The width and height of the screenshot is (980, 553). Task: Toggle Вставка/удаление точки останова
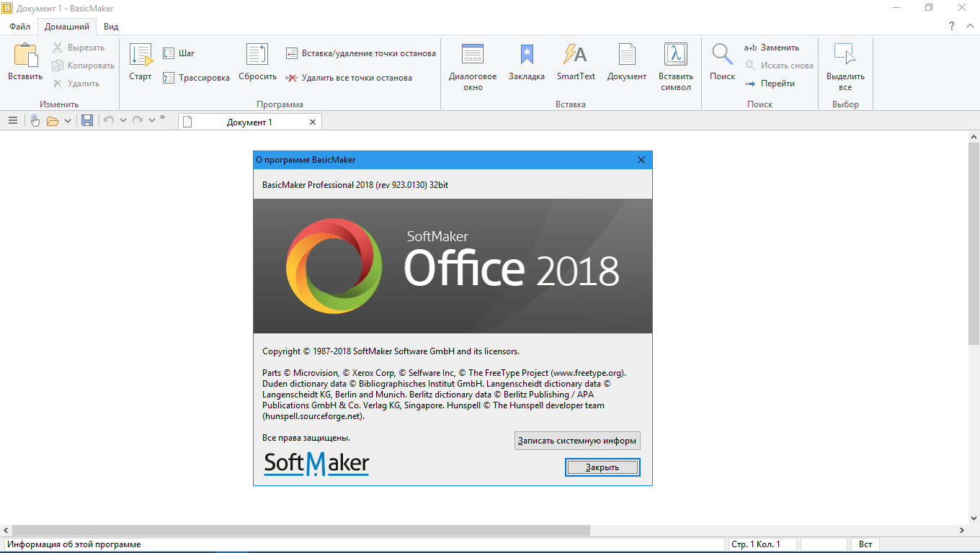coord(360,53)
